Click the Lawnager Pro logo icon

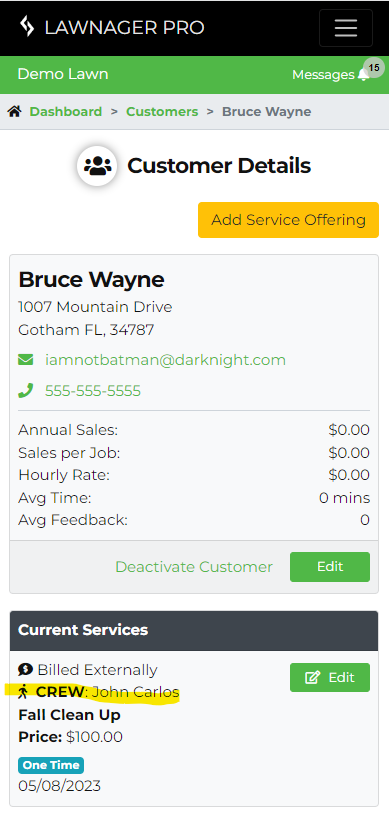26,26
